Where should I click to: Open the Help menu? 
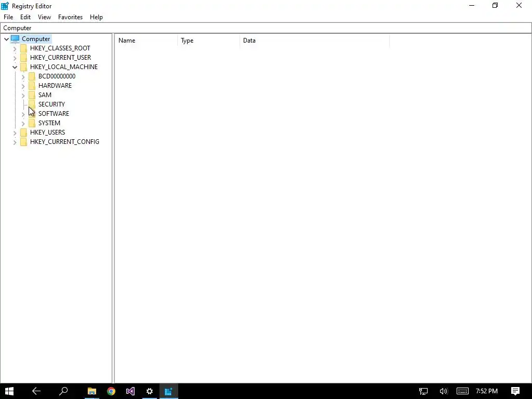click(x=96, y=17)
